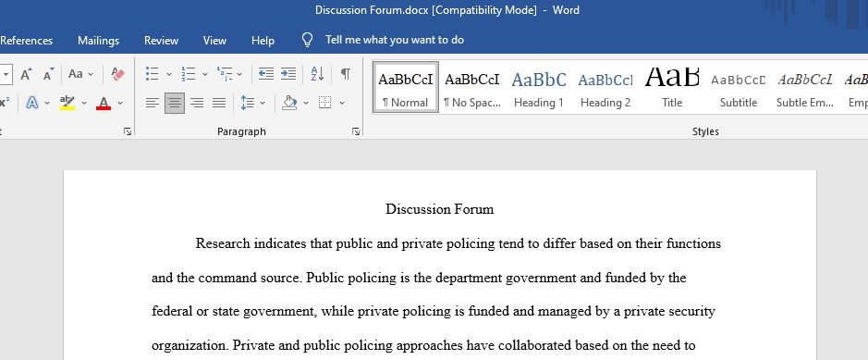Align text left
This screenshot has width=868, height=360.
point(153,103)
